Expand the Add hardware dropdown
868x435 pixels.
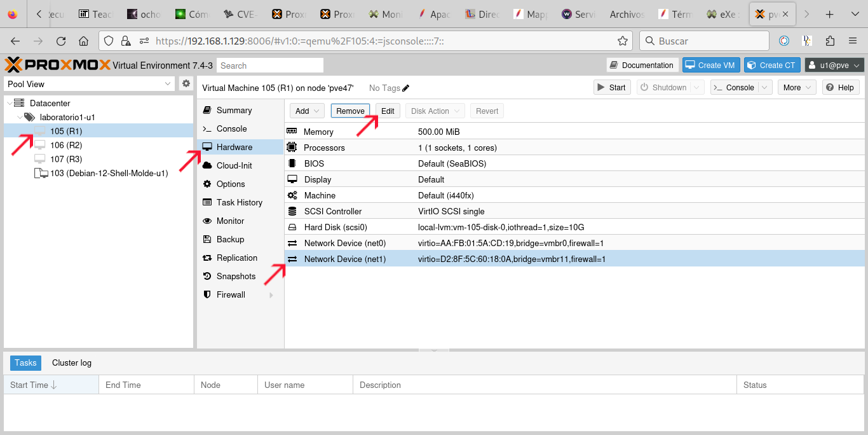(307, 111)
